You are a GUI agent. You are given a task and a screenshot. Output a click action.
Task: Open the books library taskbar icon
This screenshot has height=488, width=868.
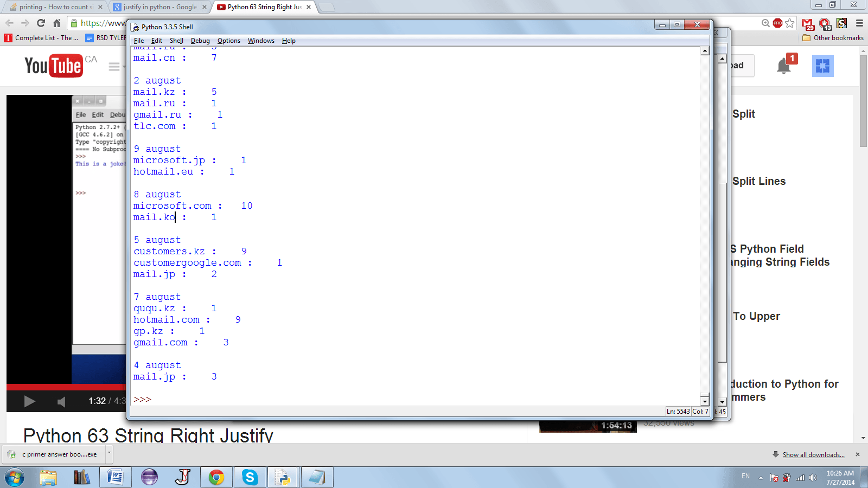click(x=82, y=478)
